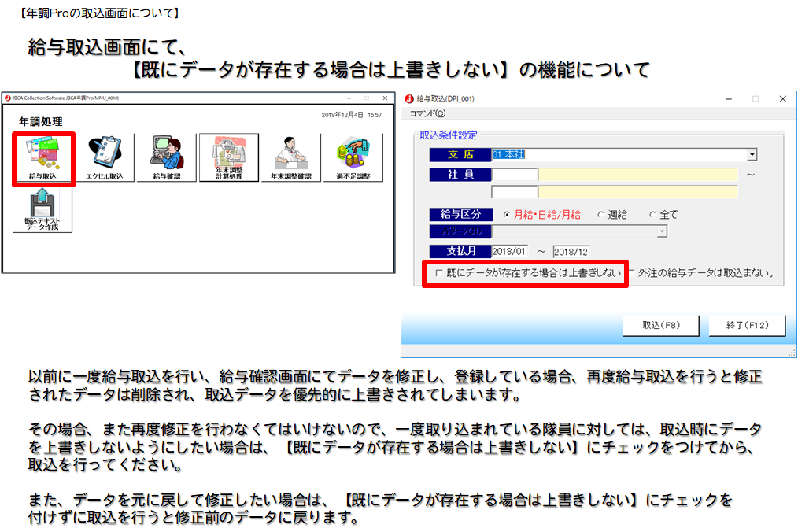Open the 年末調整確認 icon
Viewport: 798px width, 532px height.
pos(290,157)
